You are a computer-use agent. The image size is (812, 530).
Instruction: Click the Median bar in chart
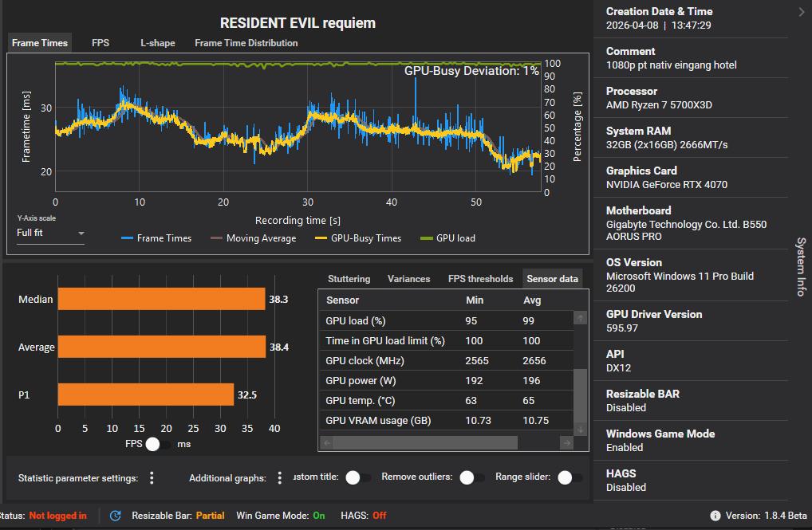(162, 299)
